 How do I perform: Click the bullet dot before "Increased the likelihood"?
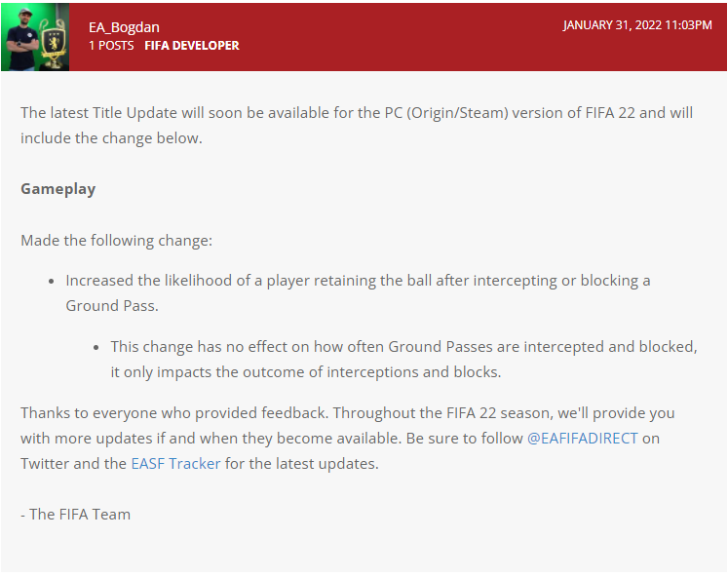coord(51,281)
